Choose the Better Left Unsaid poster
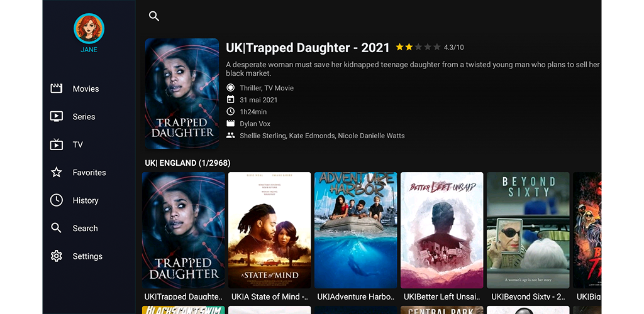This screenshot has height=314, width=644. pyautogui.click(x=442, y=230)
